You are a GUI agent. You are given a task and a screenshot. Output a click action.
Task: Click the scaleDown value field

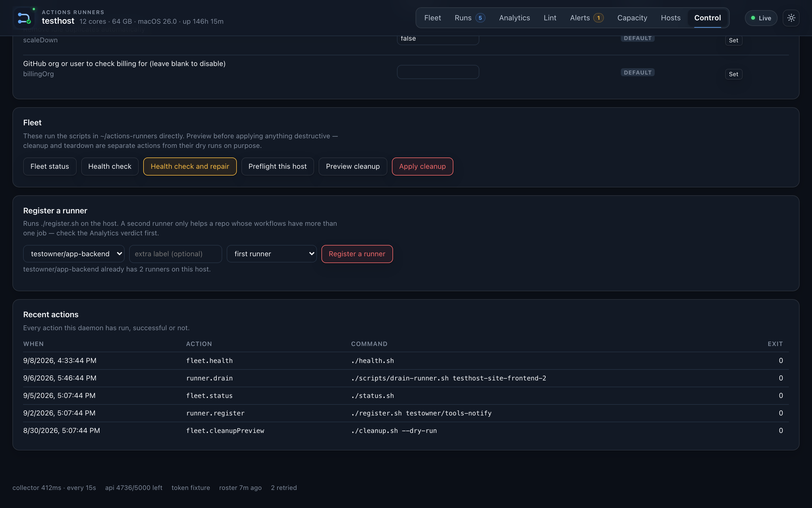[x=438, y=39]
